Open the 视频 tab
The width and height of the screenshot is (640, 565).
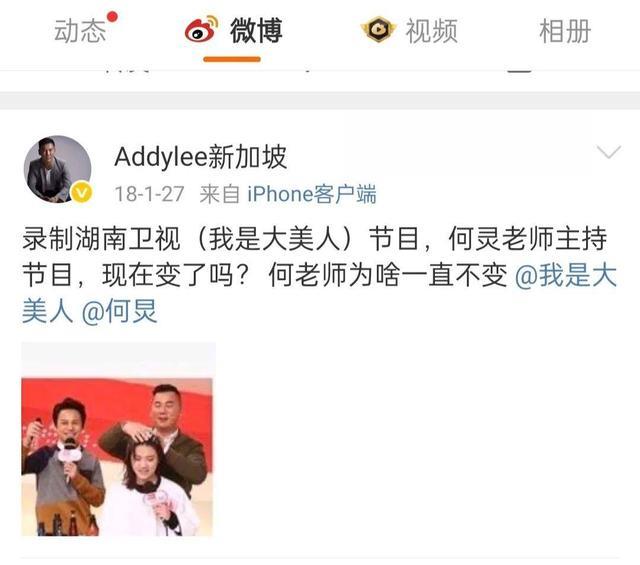pyautogui.click(x=431, y=31)
